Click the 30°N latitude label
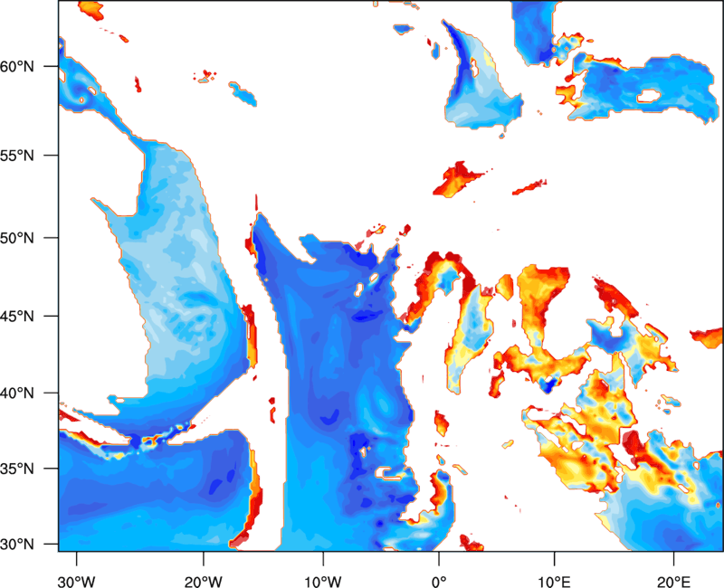Screen dimensions: 724x588 coord(17,545)
